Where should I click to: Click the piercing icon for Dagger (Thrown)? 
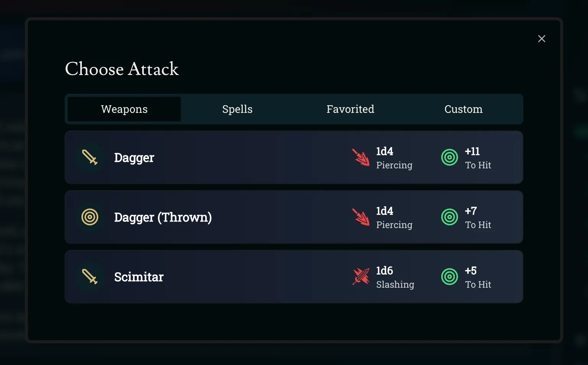(361, 217)
